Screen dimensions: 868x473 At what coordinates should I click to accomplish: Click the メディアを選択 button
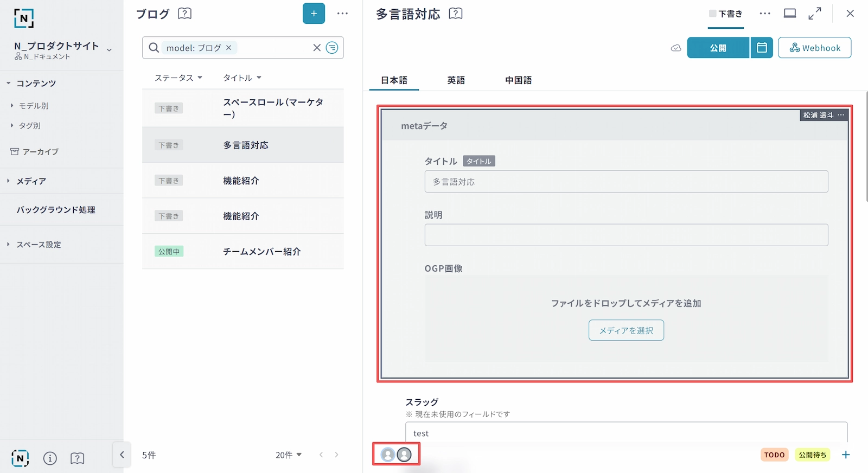click(x=626, y=330)
